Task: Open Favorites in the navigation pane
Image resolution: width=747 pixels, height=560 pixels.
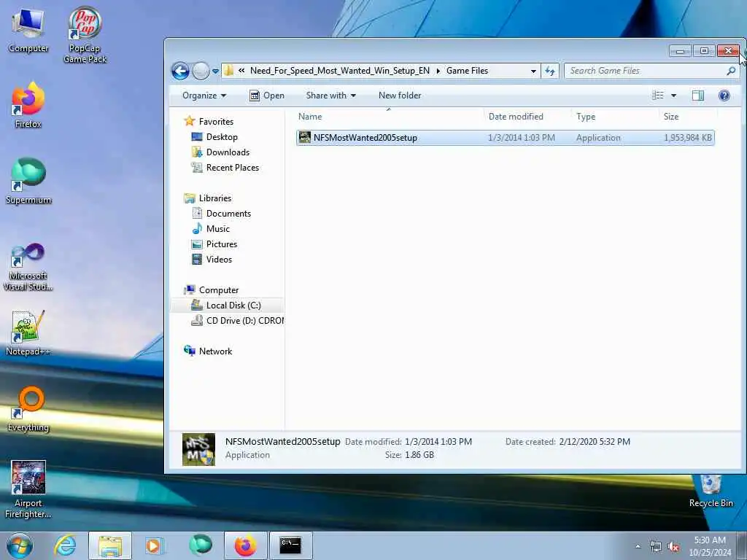Action: pos(216,122)
